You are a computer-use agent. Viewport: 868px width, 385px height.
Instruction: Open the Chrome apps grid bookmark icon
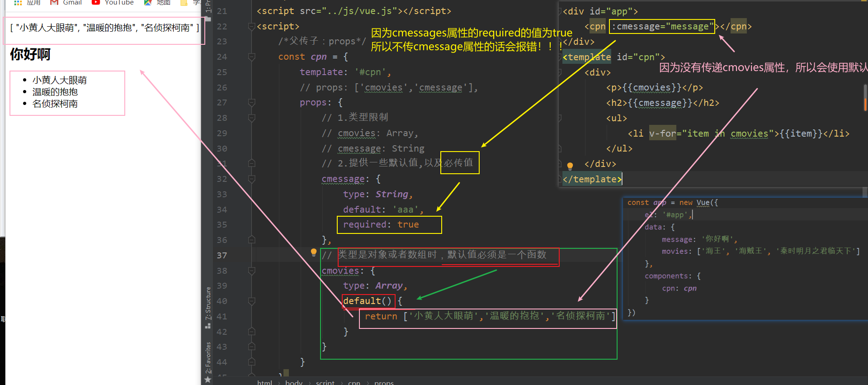18,2
